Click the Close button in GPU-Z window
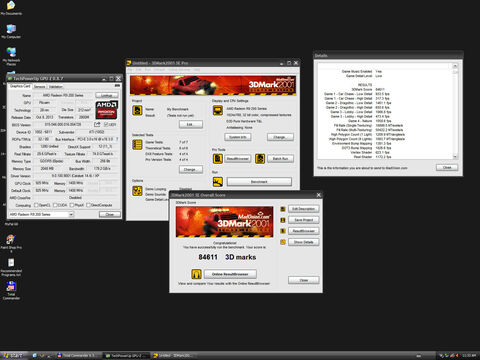This screenshot has height=360, width=480. pyautogui.click(x=110, y=214)
